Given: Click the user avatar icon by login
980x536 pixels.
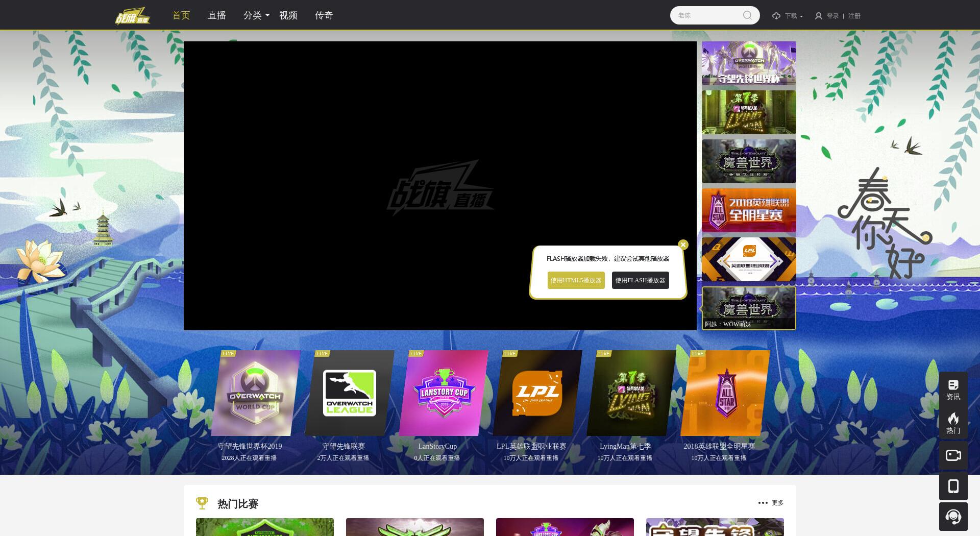Looking at the screenshot, I should click(x=819, y=16).
